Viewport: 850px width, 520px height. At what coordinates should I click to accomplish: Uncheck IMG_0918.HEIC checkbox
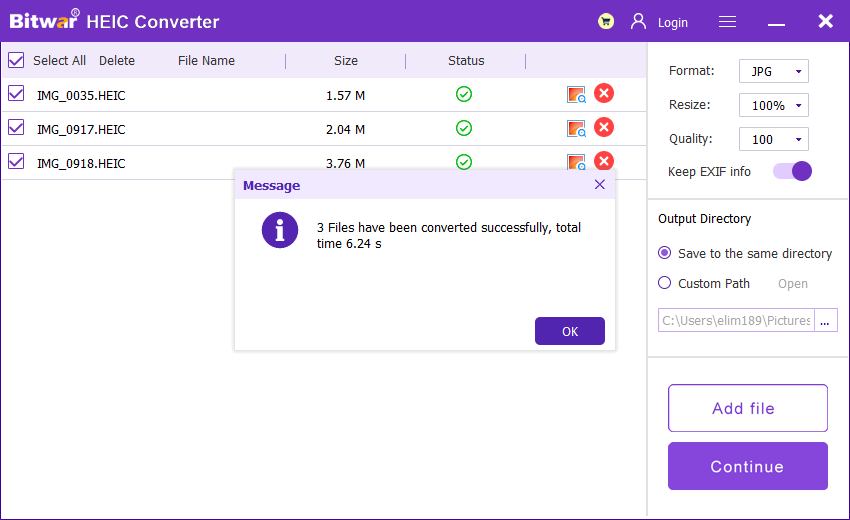coord(16,162)
